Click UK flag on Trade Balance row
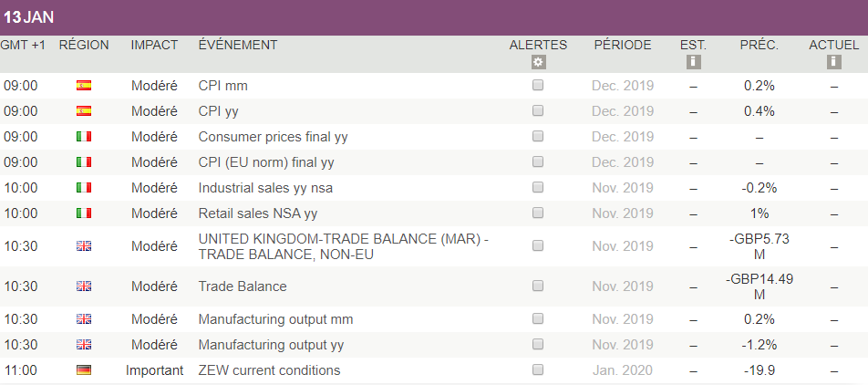This screenshot has height=385, width=868. tap(83, 286)
